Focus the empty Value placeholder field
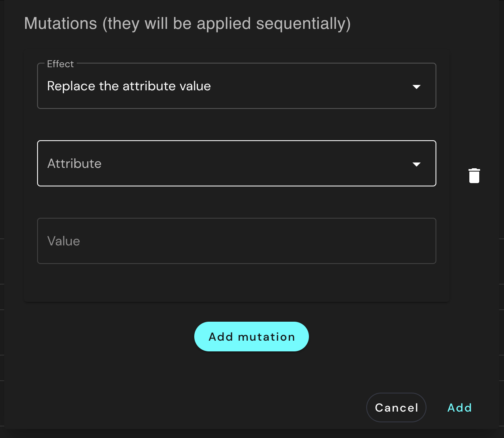504x438 pixels. pos(236,241)
